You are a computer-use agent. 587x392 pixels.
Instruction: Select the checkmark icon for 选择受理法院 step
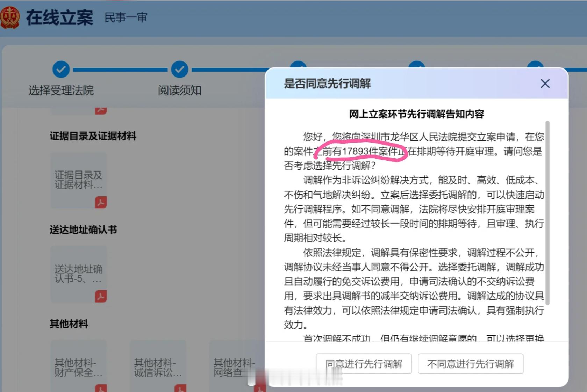pos(61,70)
